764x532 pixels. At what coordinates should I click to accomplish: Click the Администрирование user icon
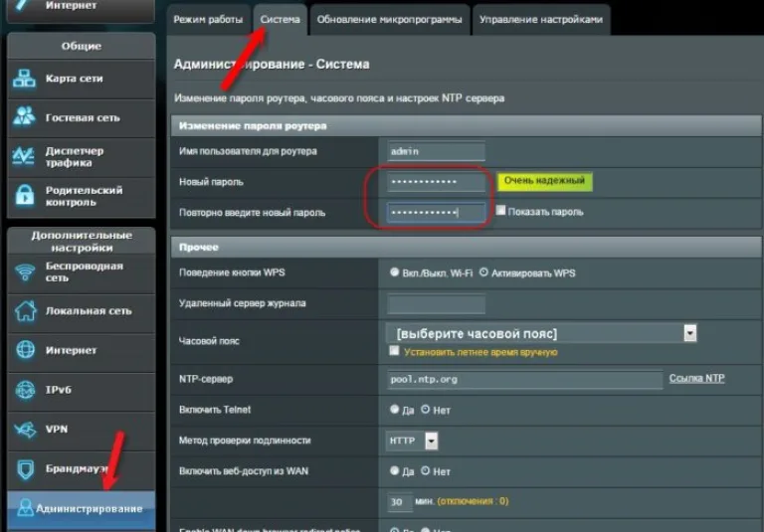pos(24,508)
